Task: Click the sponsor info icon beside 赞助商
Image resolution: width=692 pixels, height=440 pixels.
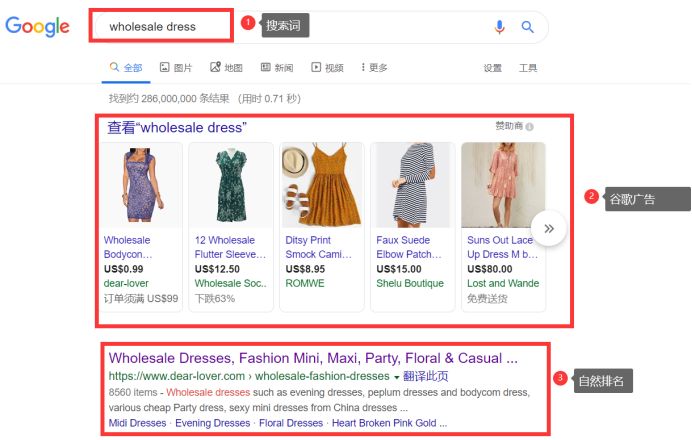Action: click(x=530, y=127)
